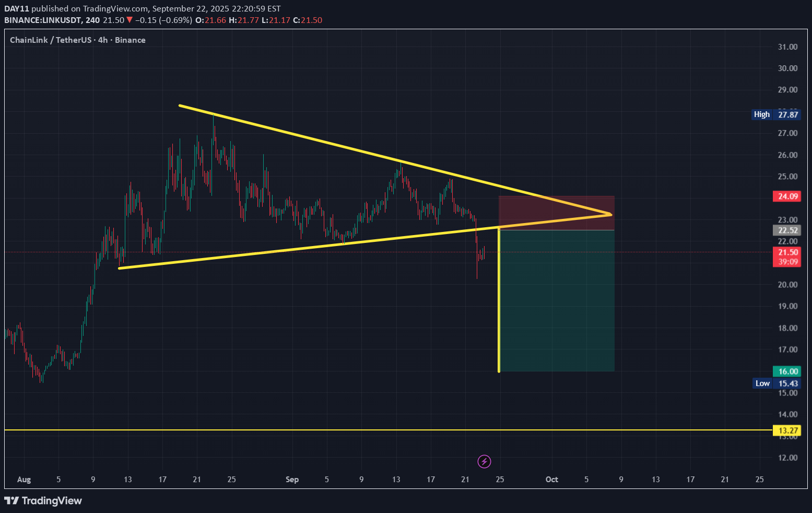Image resolution: width=812 pixels, height=513 pixels.
Task: Click the lightning bolt event icon
Action: (x=484, y=461)
